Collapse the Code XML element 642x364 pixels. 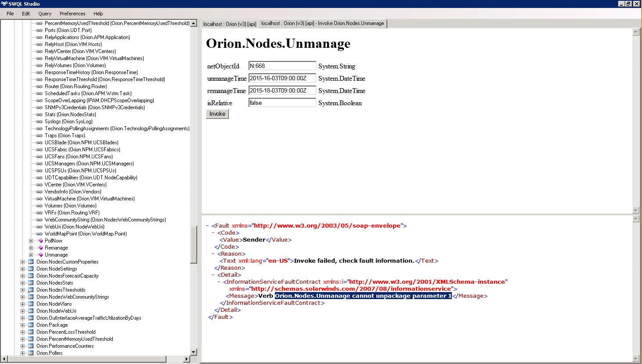[213, 233]
